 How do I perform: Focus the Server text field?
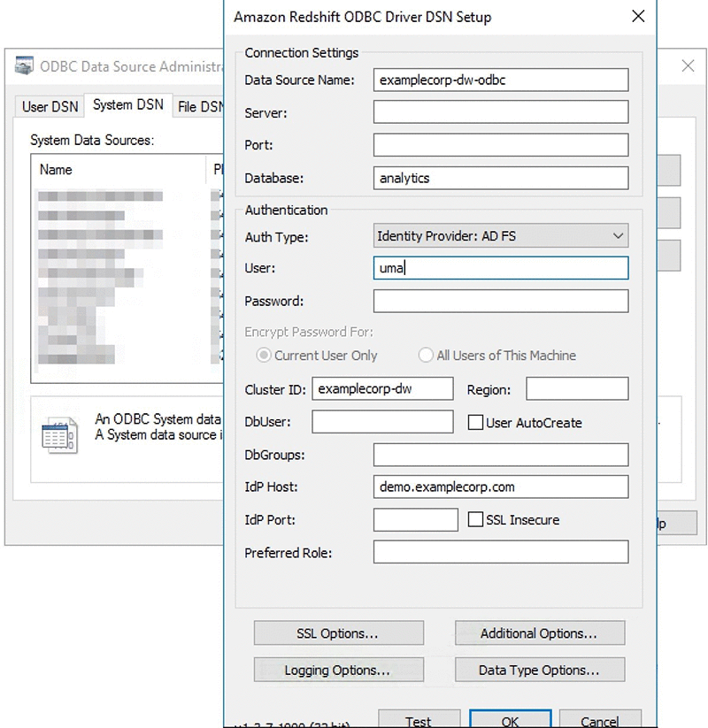[x=501, y=111]
